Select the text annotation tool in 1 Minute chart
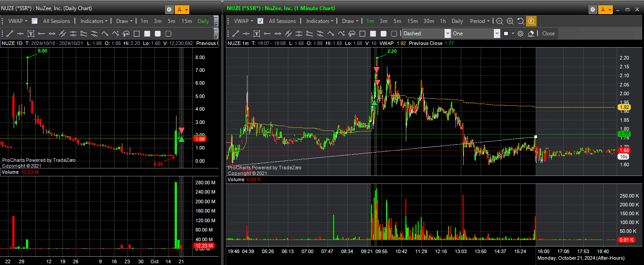Screen dimensions: 644x265 click(257, 34)
